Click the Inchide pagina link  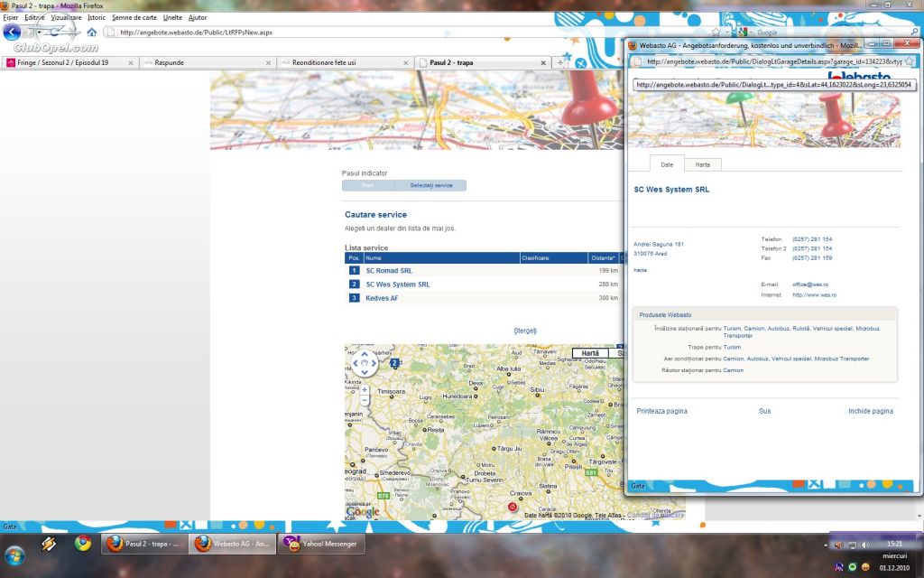pos(871,411)
